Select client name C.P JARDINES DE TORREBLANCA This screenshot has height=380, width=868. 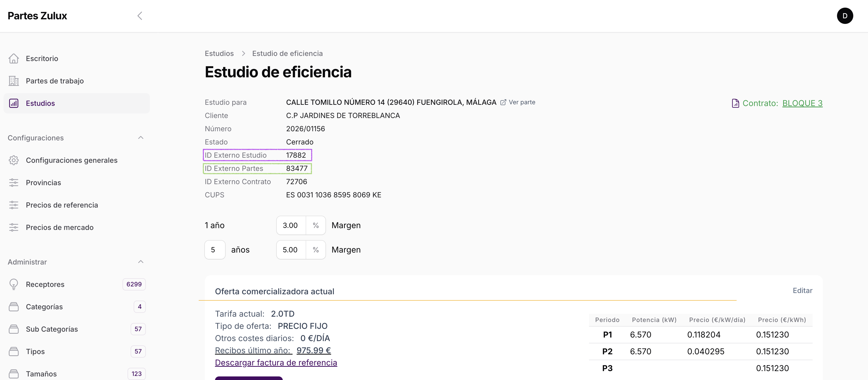[x=343, y=115]
